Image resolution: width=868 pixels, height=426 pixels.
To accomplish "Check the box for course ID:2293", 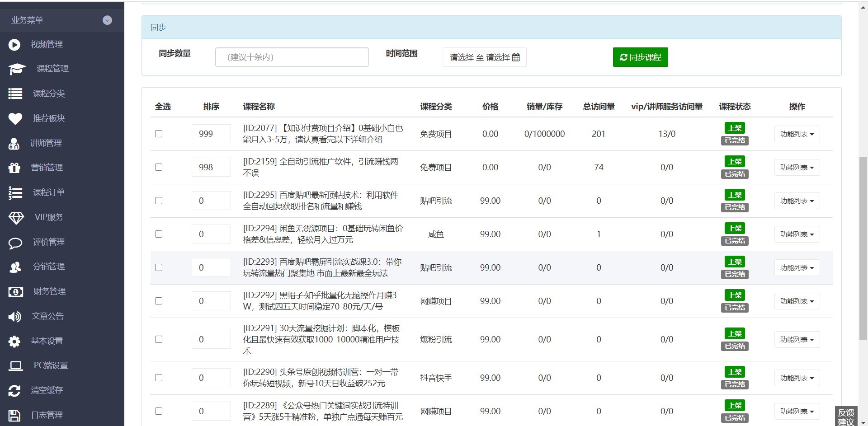I will point(159,267).
